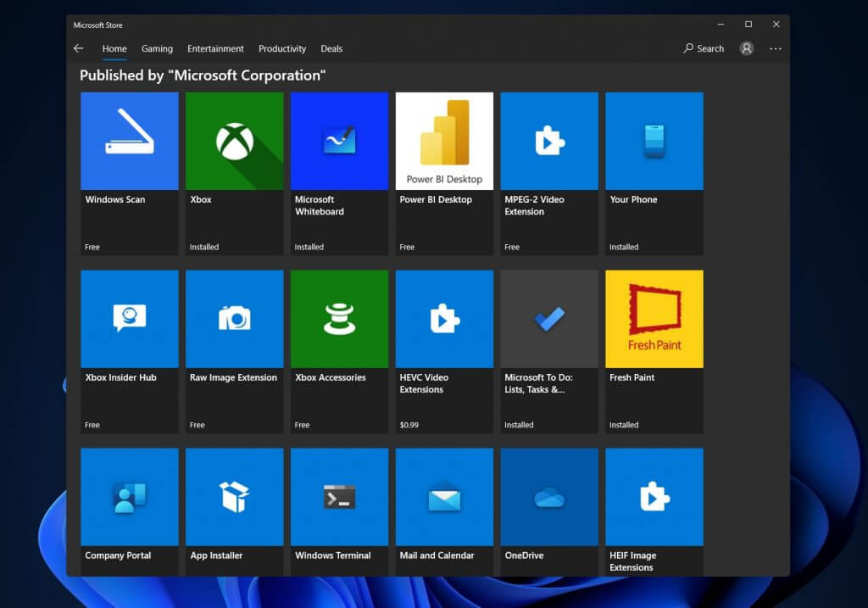Switch to the Gaming tab
The width and height of the screenshot is (868, 608).
click(x=157, y=48)
